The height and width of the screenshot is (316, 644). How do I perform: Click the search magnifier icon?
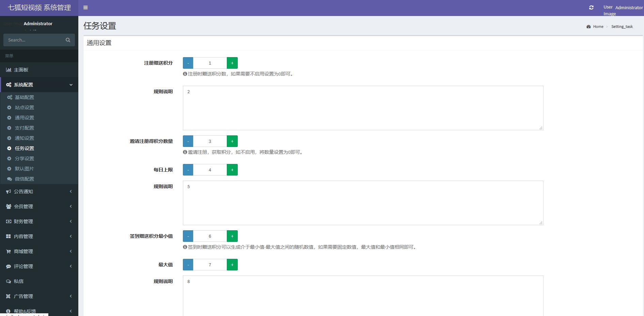click(68, 40)
